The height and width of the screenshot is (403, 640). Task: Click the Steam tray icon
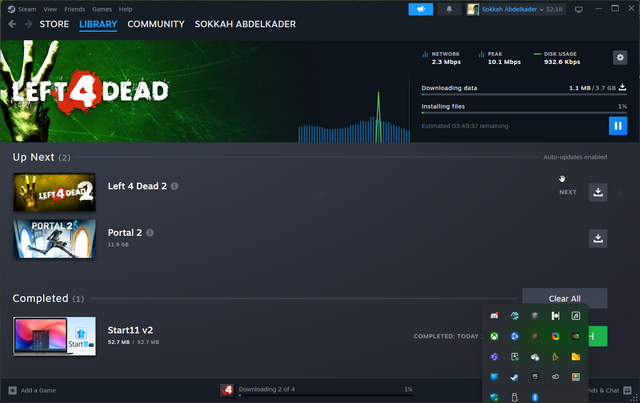[x=515, y=377]
